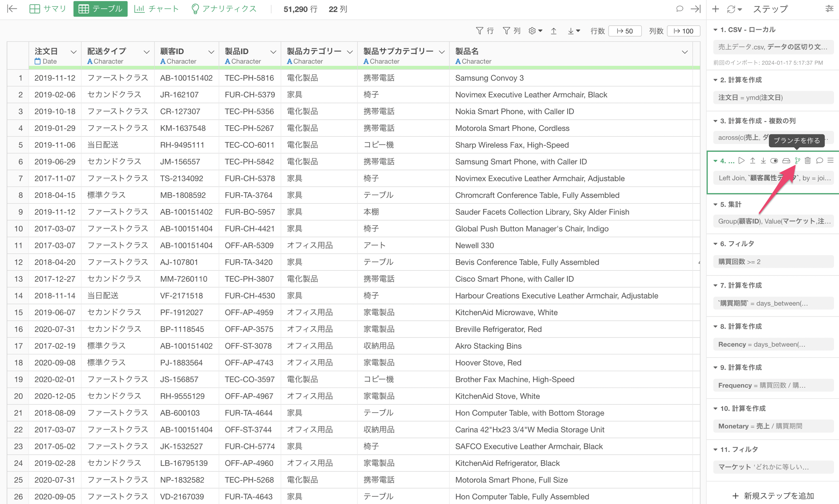Click 新規ステップを追加 button

coord(773,495)
